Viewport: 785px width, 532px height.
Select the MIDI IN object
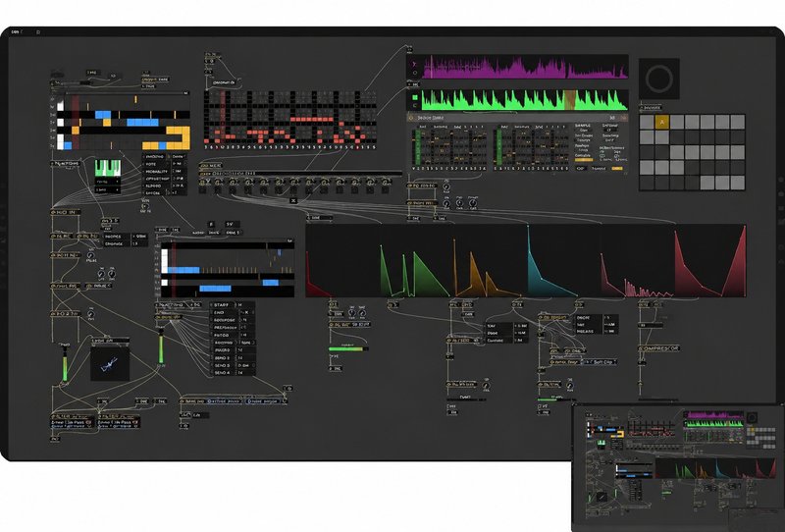(66, 212)
